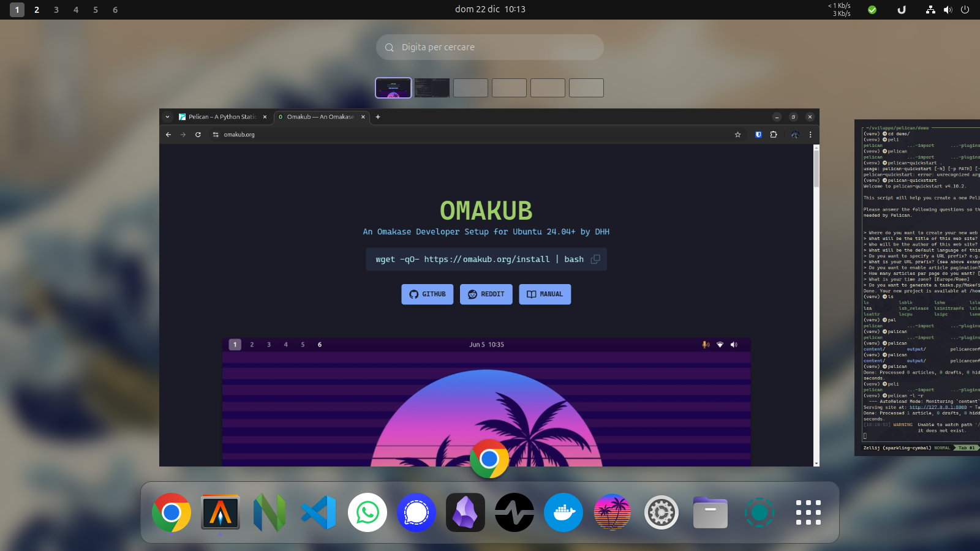Open Signal messenger from the dock
The width and height of the screenshot is (980, 551).
point(417,512)
